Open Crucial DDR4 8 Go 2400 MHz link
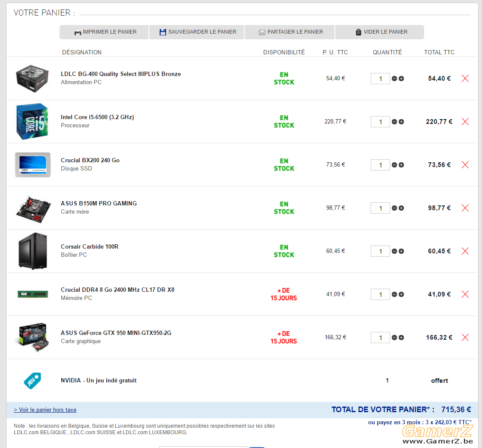The width and height of the screenshot is (482, 448). (x=117, y=290)
